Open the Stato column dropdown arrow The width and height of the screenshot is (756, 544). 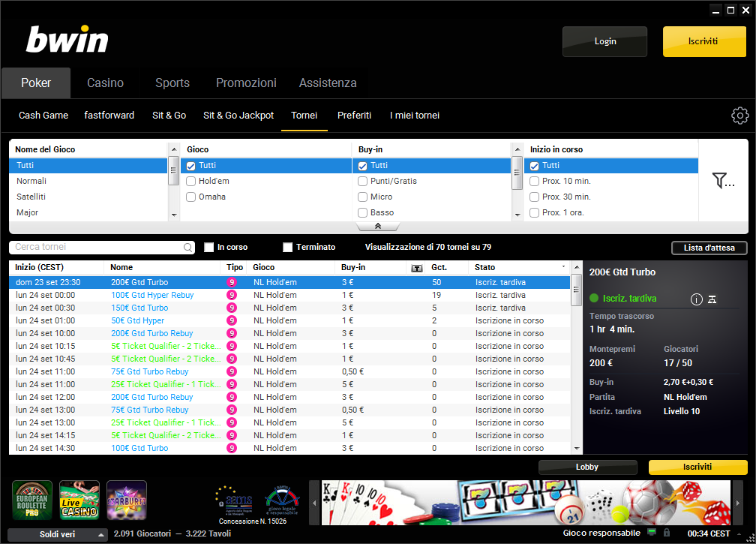[x=563, y=267]
